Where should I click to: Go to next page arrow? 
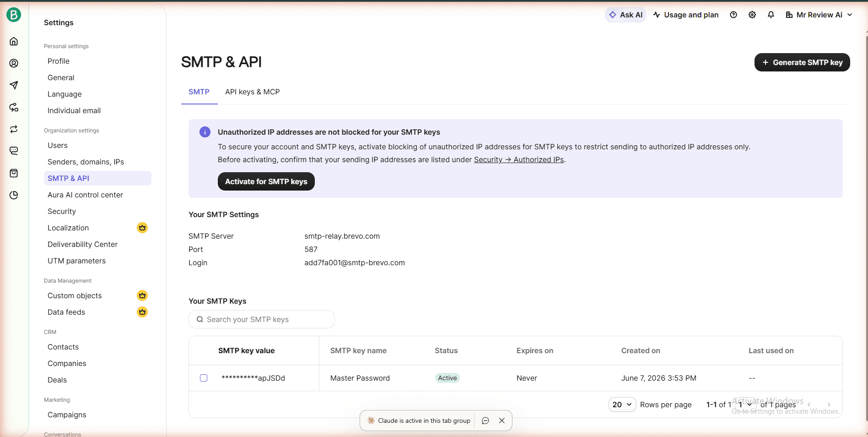coord(829,404)
